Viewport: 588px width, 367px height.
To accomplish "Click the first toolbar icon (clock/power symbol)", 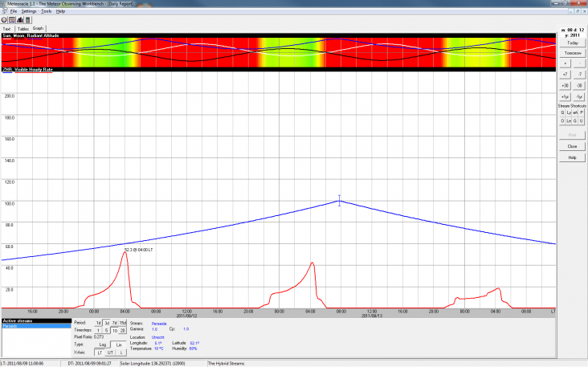I will pos(4,19).
